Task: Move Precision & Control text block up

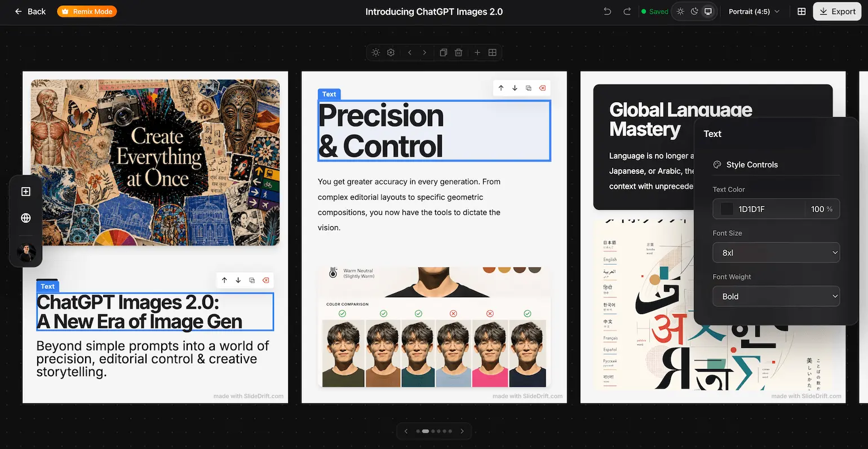Action: [501, 88]
